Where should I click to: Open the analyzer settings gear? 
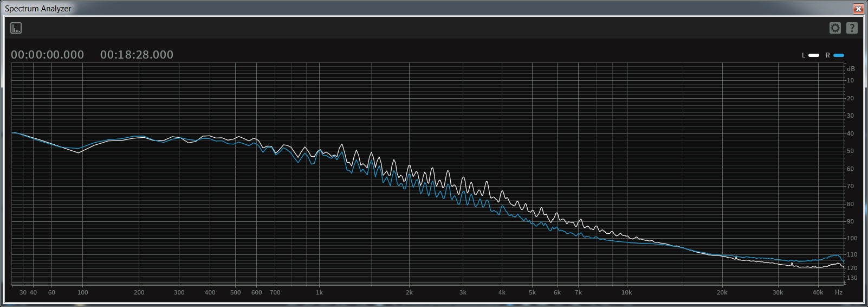835,28
